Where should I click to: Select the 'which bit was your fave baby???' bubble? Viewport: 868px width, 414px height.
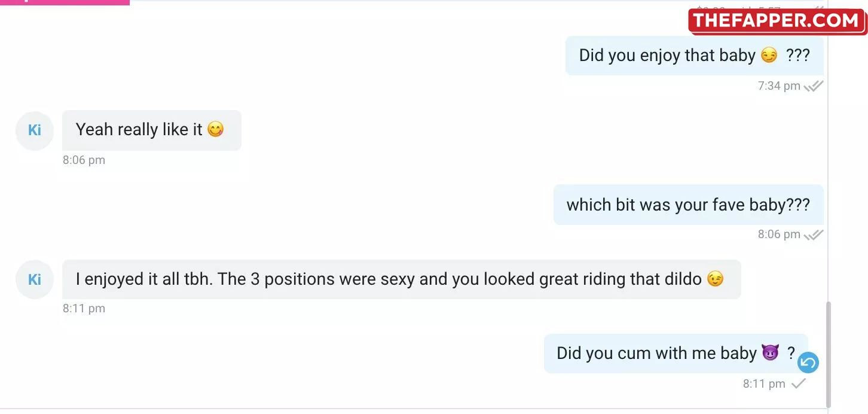(689, 205)
